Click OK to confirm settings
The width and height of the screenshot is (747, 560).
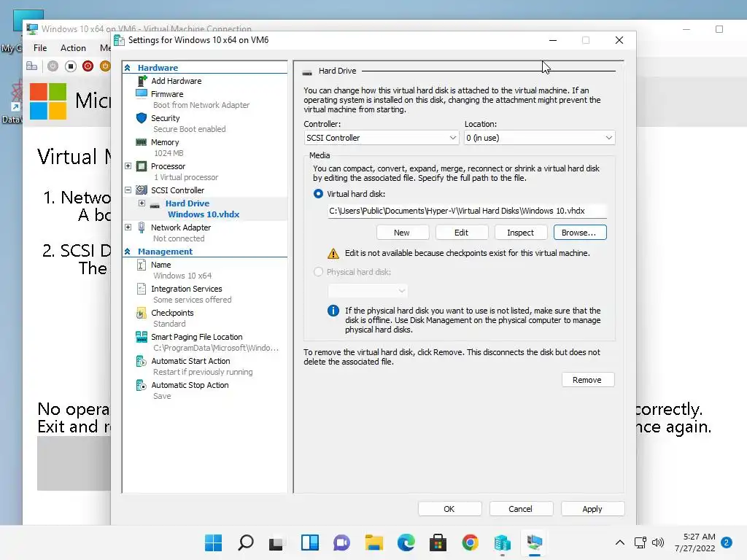point(449,508)
